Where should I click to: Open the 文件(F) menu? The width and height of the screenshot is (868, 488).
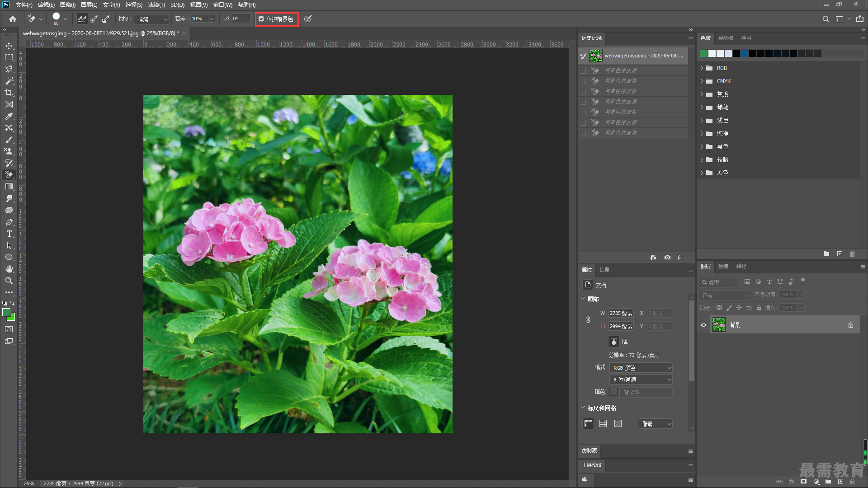(x=24, y=5)
